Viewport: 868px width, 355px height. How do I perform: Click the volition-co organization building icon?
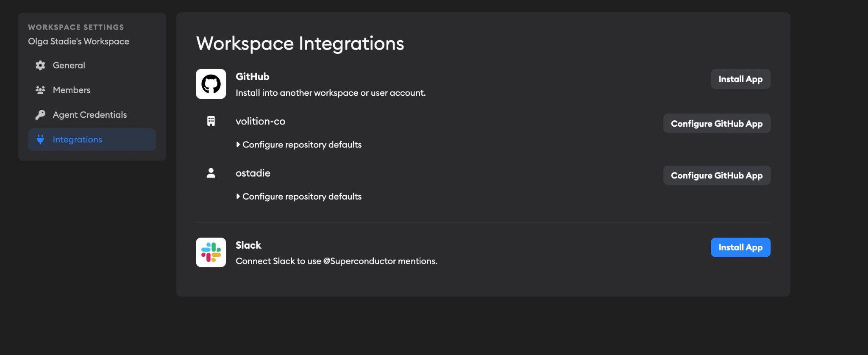(211, 121)
